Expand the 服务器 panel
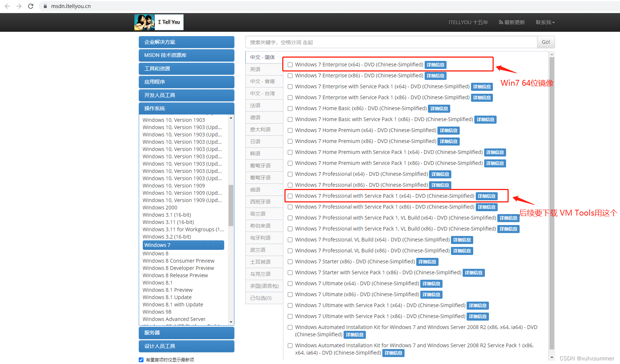Viewport: 620px width, 364px height. tap(187, 333)
